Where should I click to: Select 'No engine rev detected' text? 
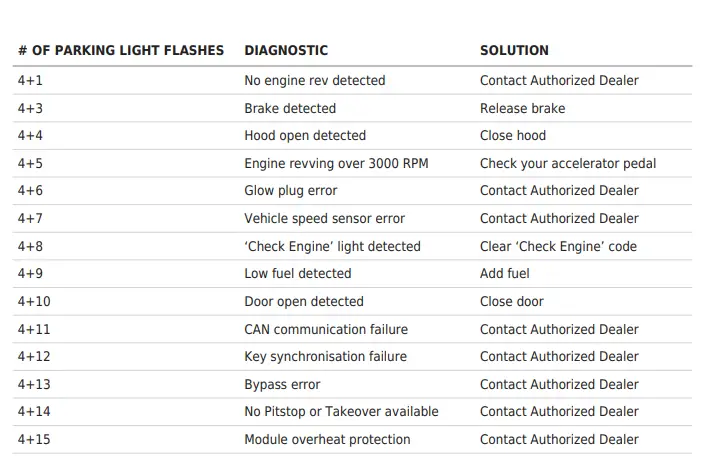pyautogui.click(x=314, y=80)
